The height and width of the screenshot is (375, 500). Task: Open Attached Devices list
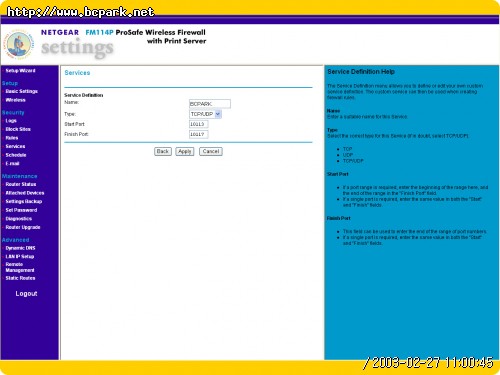[25, 193]
